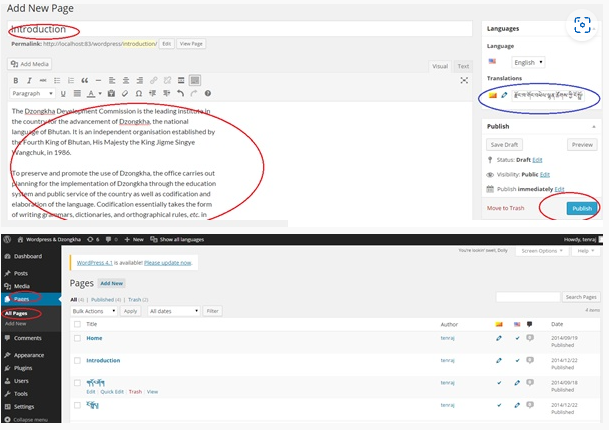Click the Move to Trash link
Viewport: 609px width, 430px height.
[508, 208]
